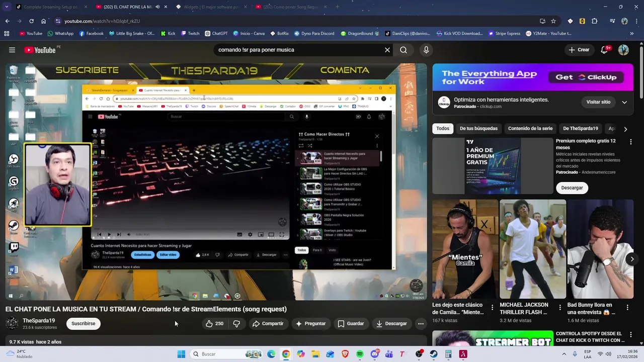Open TheSparda19 channel name link
Viewport: 644px width, 362px height.
tap(39, 321)
